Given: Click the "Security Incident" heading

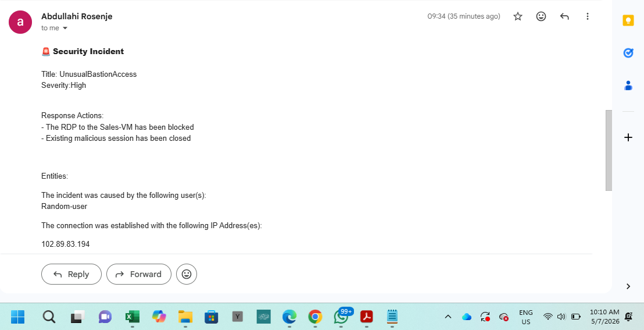Looking at the screenshot, I should [x=88, y=51].
